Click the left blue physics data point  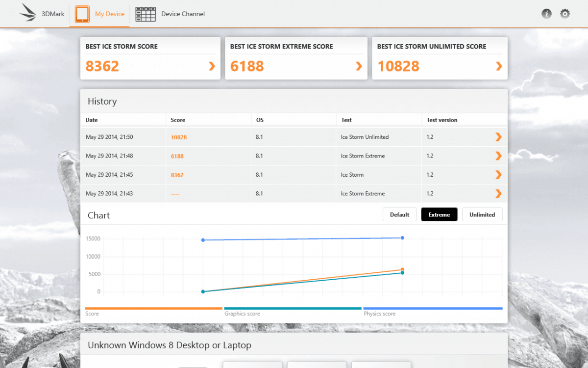click(x=203, y=240)
